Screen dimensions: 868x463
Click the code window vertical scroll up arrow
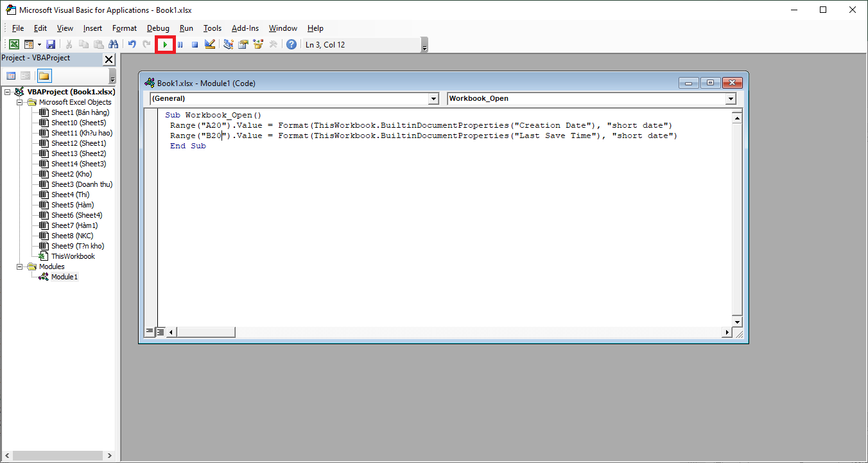pos(737,118)
